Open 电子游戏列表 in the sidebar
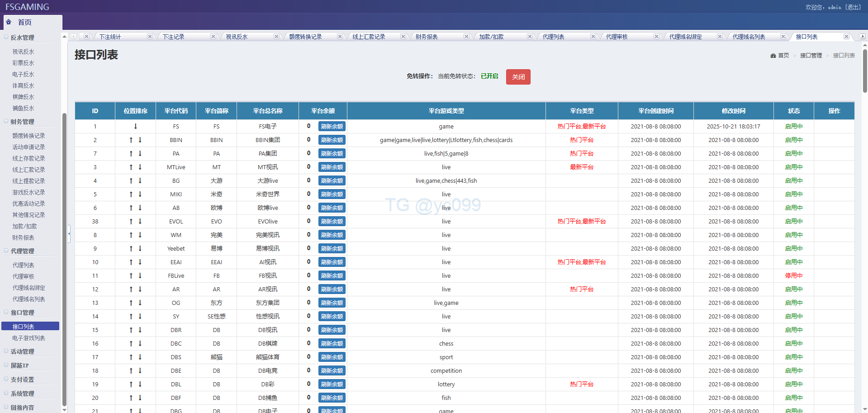The image size is (868, 413). (x=28, y=338)
